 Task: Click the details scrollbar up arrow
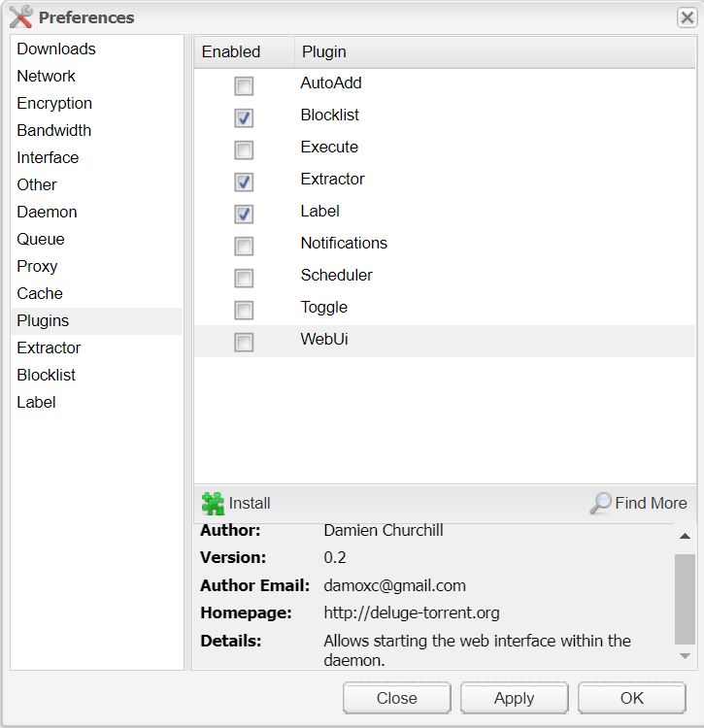[x=685, y=536]
